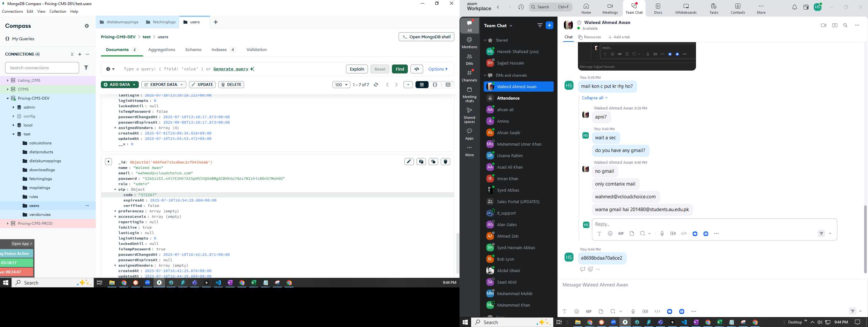
Task: Expand query Options in Compass
Action: [438, 69]
